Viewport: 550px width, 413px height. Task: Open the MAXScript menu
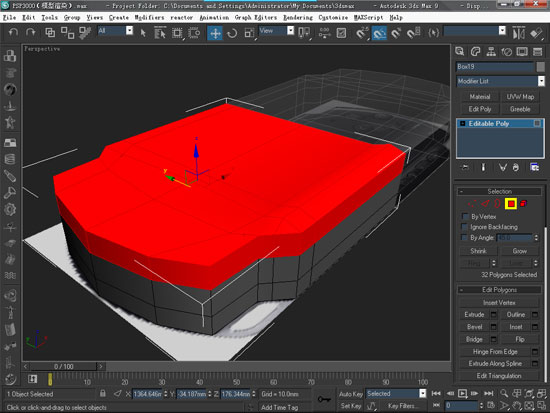point(368,18)
